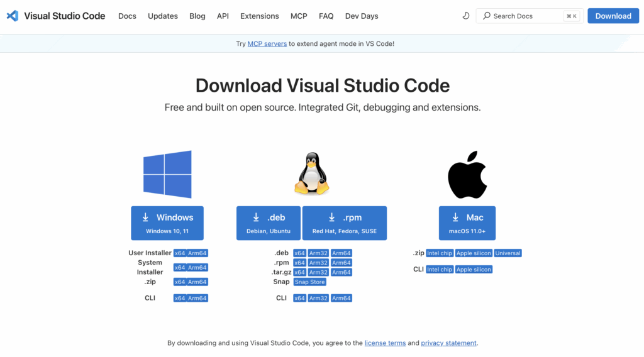Select x64 for Windows User Installer
The height and width of the screenshot is (357, 644).
[180, 253]
